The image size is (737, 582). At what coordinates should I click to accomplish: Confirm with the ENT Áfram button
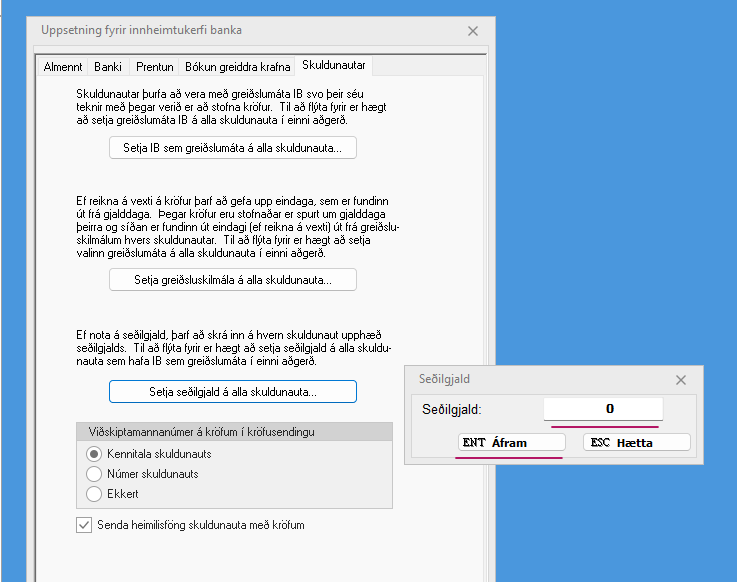(509, 442)
